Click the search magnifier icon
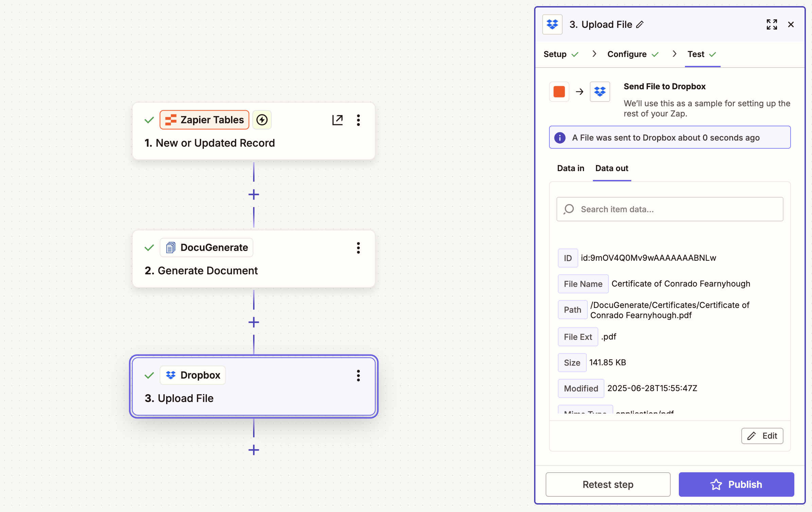This screenshot has width=812, height=512. point(569,209)
